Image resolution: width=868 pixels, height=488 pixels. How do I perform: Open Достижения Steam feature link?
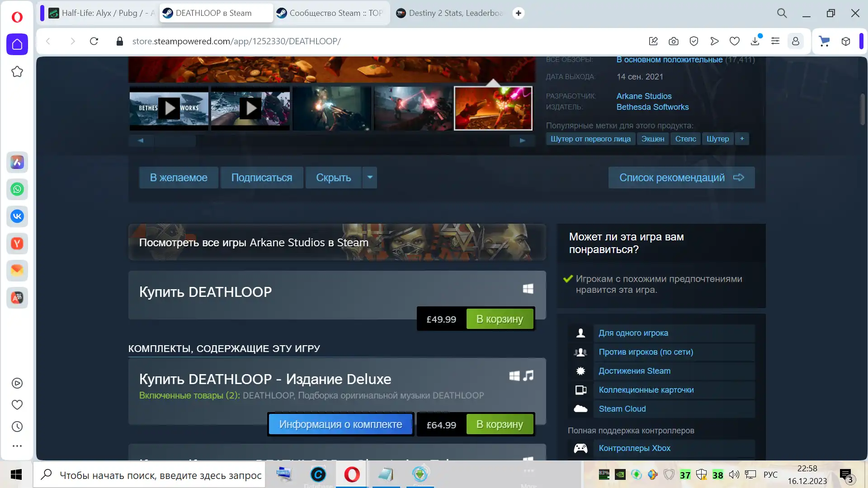point(634,371)
